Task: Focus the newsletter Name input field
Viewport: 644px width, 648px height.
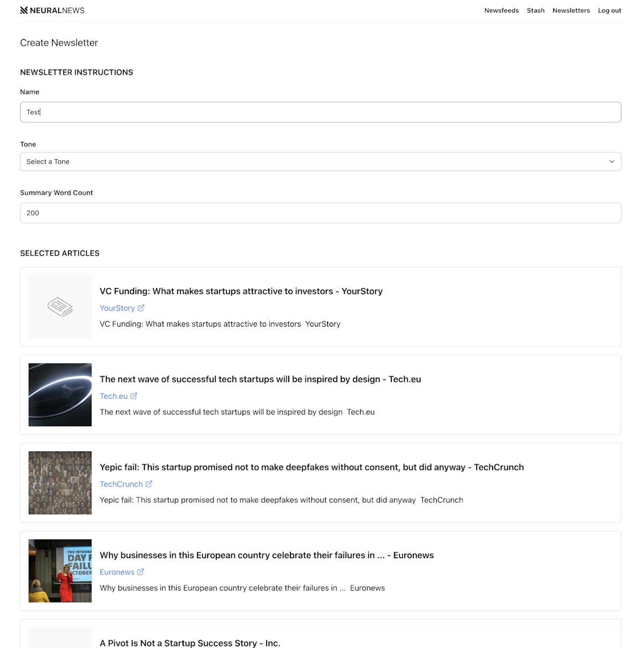Action: click(320, 112)
